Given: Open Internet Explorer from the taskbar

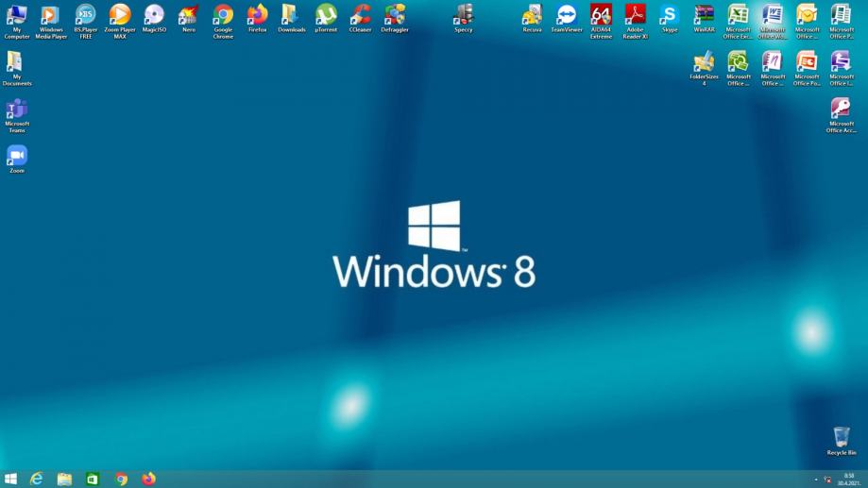Looking at the screenshot, I should tap(37, 479).
